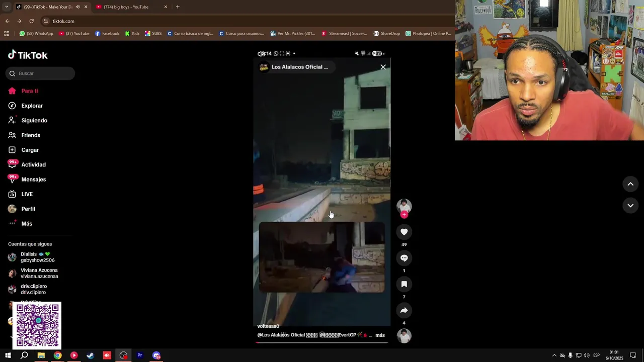Image resolution: width=644 pixels, height=362 pixels.
Task: Open ShareDrop bookmark
Action: (387, 34)
